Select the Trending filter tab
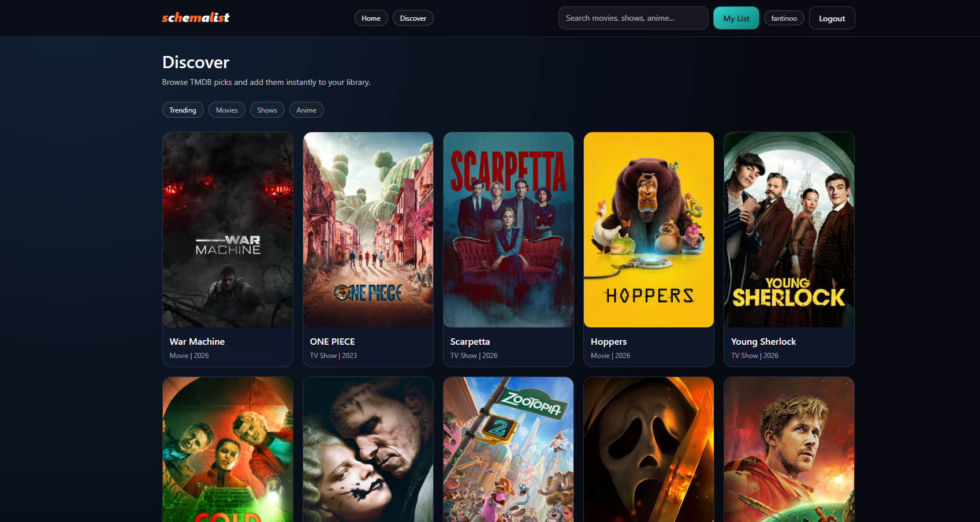980x522 pixels. 182,110
